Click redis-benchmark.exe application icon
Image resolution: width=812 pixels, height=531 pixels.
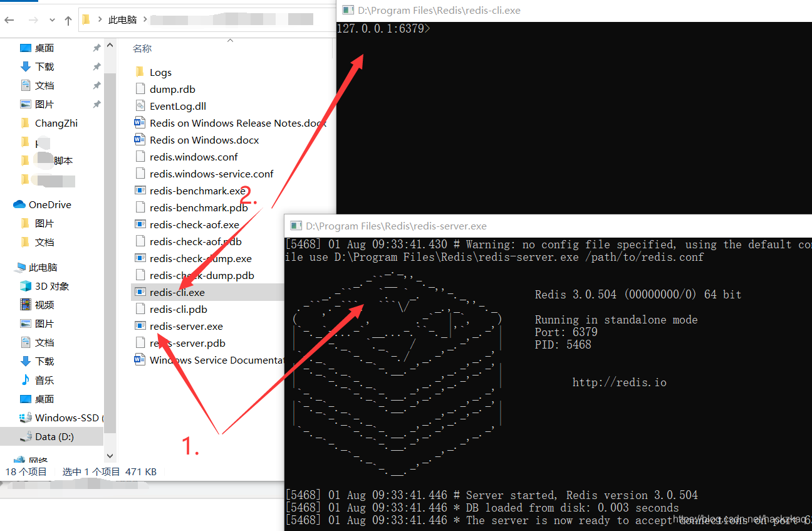pos(140,191)
